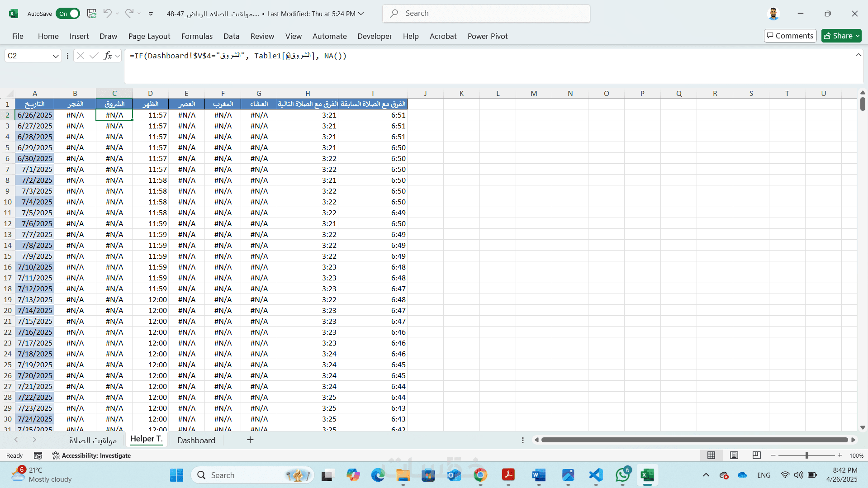Click the Cancel (X) formula icon
This screenshot has height=488, width=868.
point(81,56)
